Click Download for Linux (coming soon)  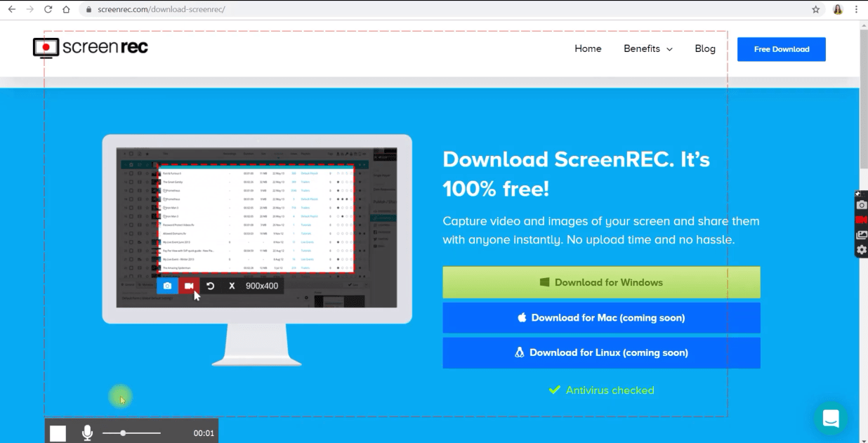point(601,352)
